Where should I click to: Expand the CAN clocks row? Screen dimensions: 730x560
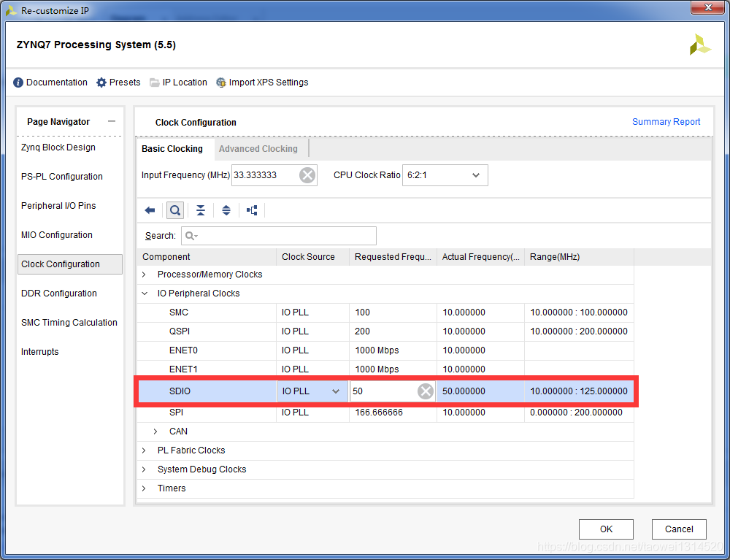tap(156, 431)
